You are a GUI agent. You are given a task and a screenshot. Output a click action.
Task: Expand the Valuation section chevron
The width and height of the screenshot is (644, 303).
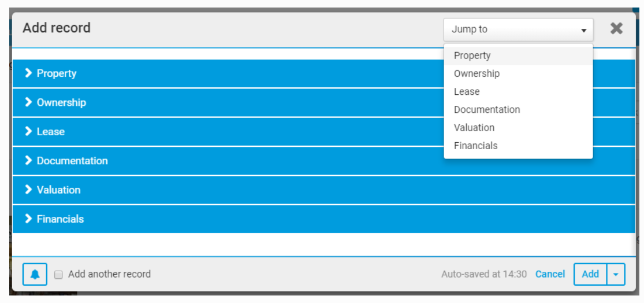(x=28, y=190)
